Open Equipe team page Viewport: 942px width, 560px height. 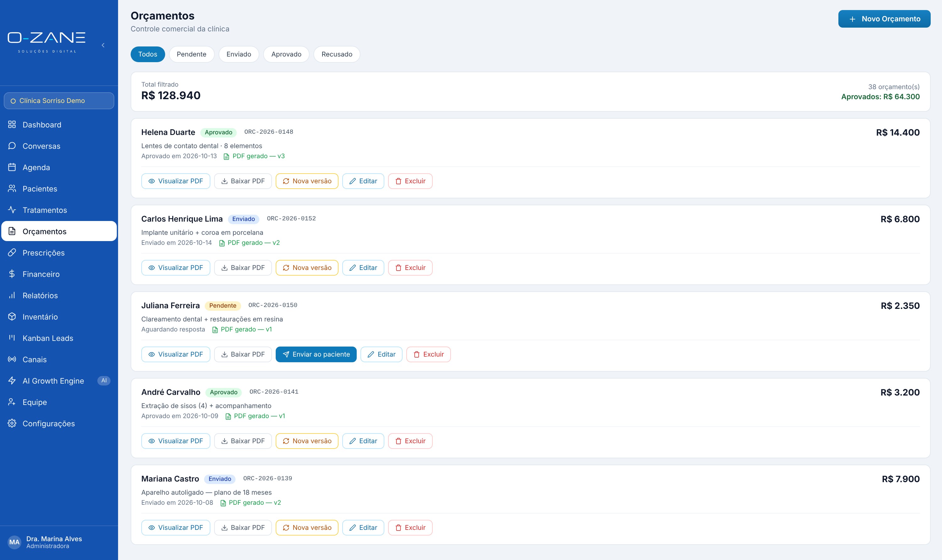[59, 402]
